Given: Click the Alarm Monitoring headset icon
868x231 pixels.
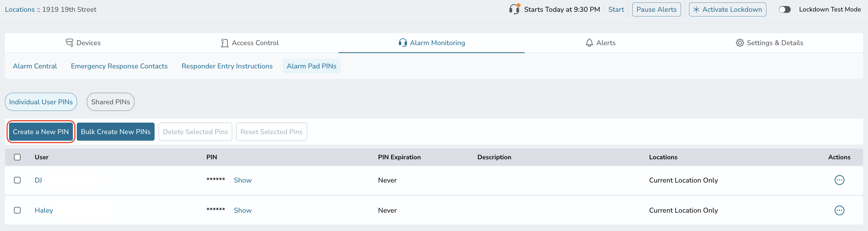Looking at the screenshot, I should click(x=402, y=43).
